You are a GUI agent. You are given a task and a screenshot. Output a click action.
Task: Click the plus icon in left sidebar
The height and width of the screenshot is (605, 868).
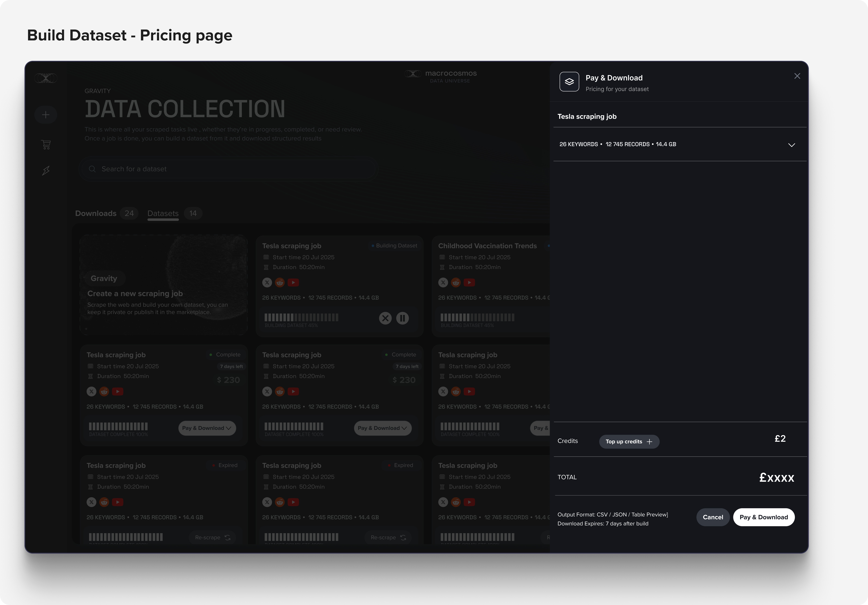[46, 115]
